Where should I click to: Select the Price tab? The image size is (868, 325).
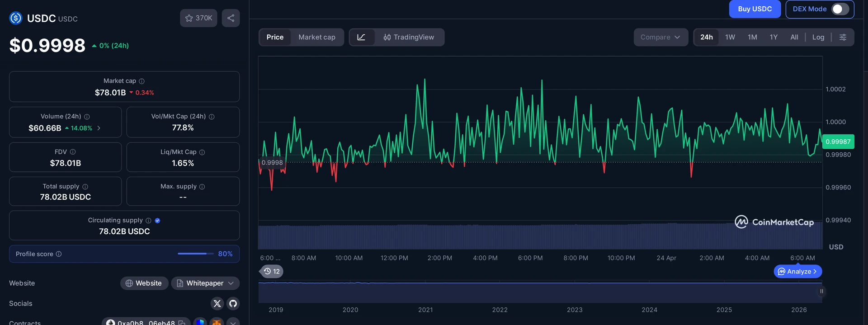point(275,37)
